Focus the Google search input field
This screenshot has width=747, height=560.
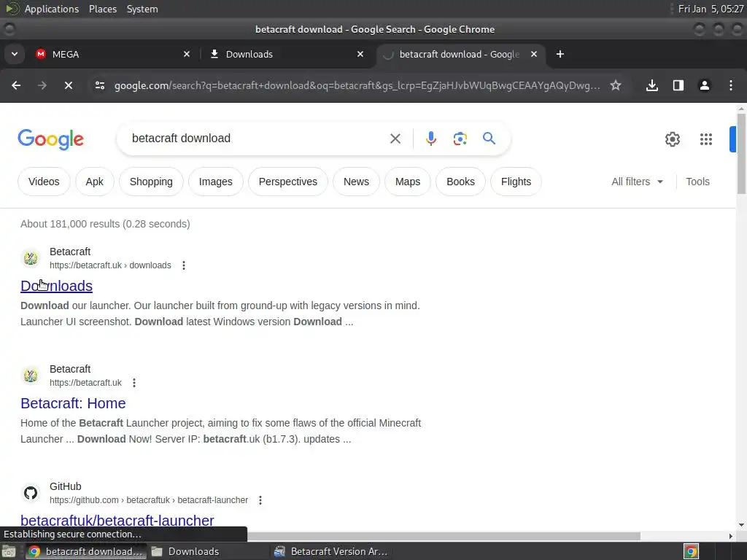coord(255,139)
